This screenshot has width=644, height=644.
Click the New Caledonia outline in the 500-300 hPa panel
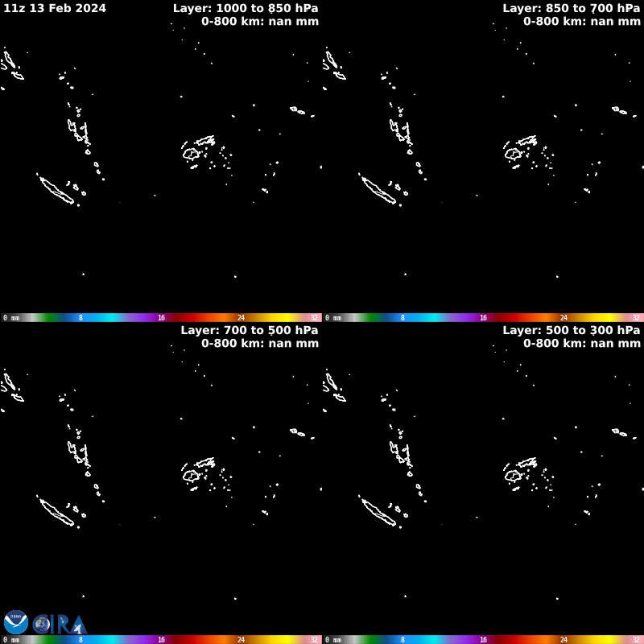coord(378,512)
